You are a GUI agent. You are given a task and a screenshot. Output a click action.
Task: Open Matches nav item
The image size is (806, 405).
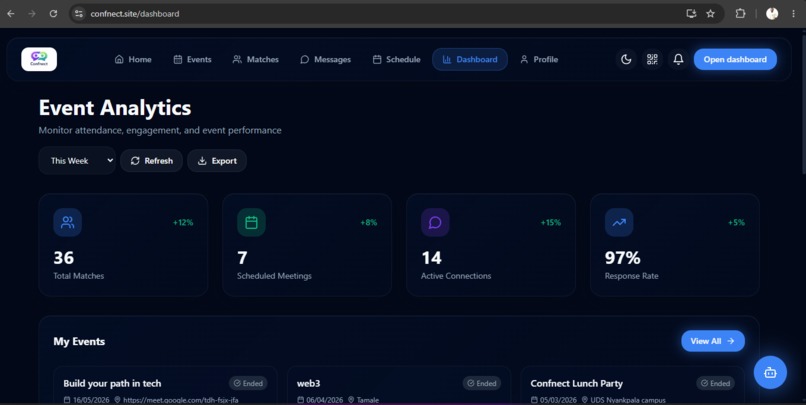255,60
